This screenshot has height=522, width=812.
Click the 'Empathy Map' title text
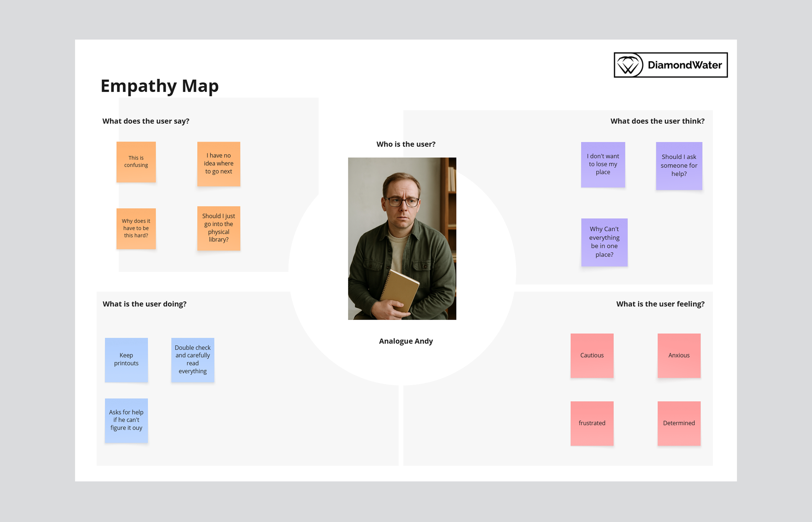click(x=159, y=86)
